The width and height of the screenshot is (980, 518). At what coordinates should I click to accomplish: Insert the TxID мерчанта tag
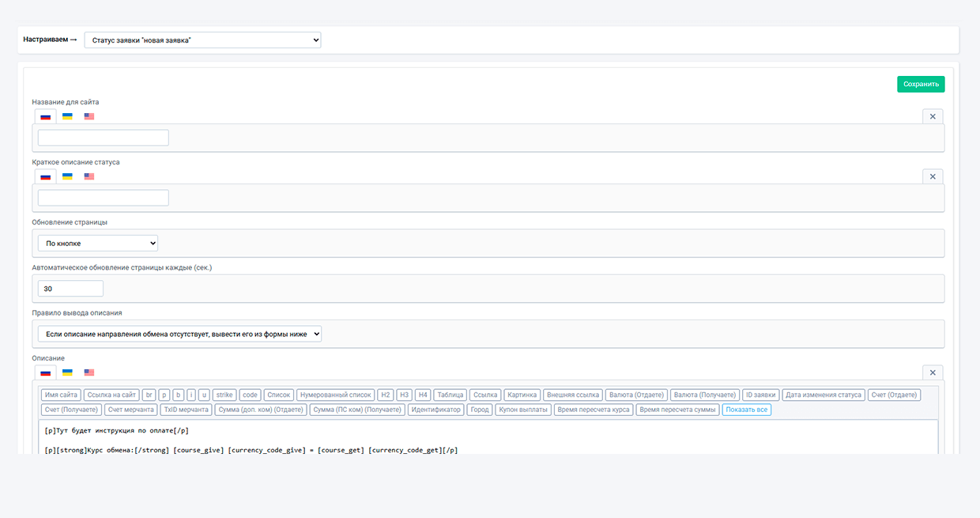186,410
